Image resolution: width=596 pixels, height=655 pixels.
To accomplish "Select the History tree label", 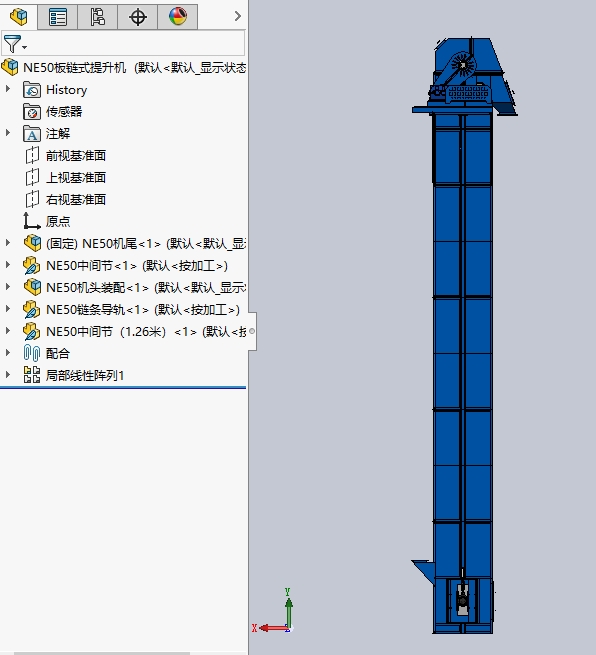I will [x=66, y=90].
